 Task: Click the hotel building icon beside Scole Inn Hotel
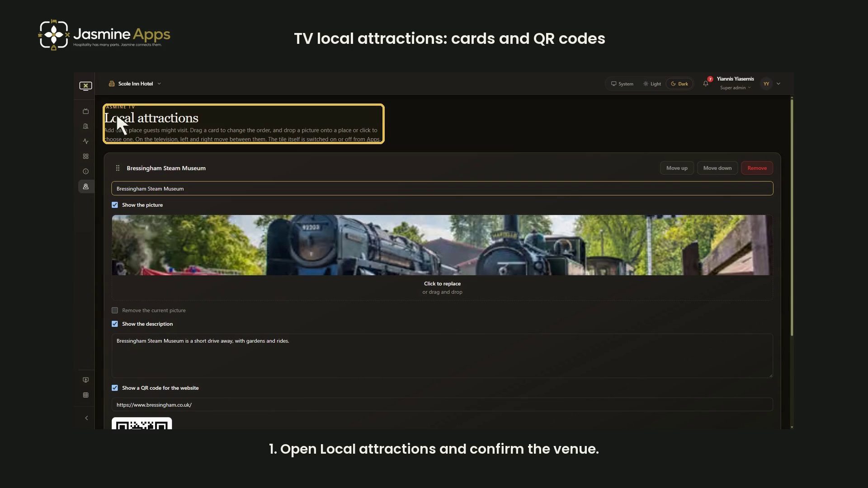(x=112, y=84)
